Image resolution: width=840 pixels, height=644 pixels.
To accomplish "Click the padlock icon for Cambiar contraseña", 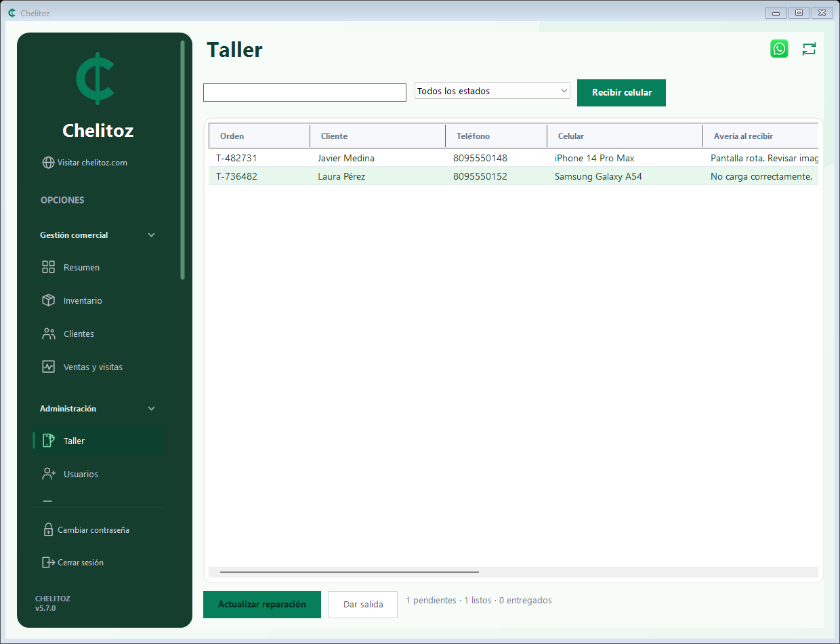I will point(48,529).
